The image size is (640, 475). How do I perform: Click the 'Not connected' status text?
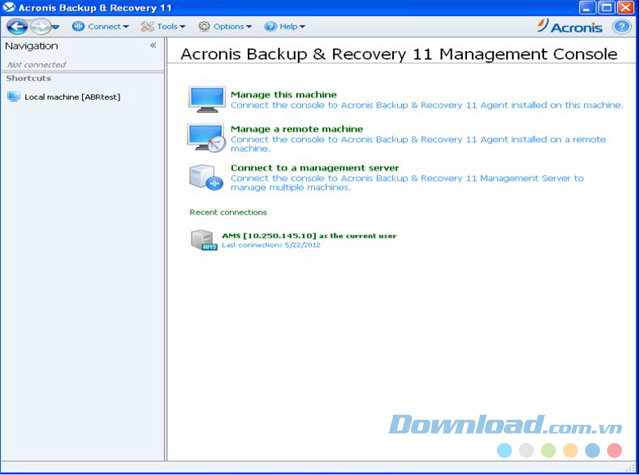[36, 64]
